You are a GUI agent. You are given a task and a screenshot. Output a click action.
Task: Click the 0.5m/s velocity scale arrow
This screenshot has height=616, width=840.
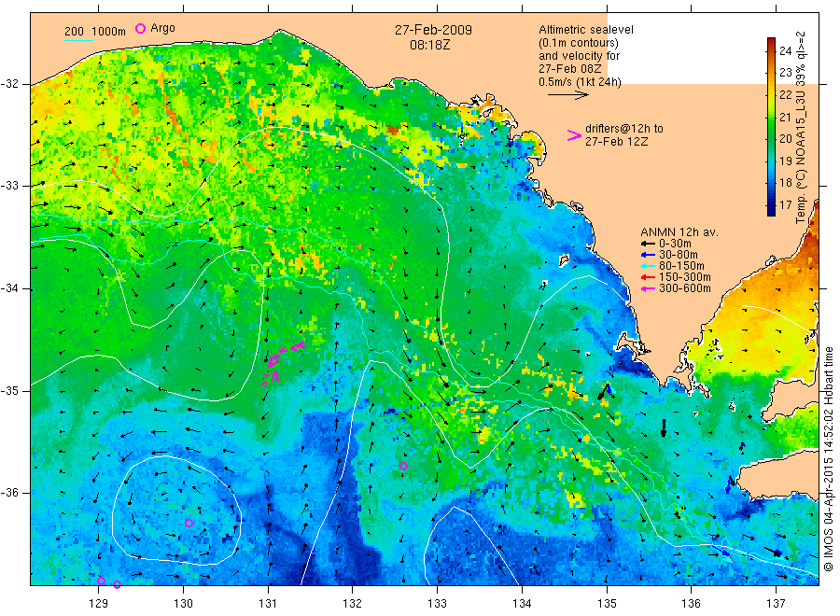point(567,95)
